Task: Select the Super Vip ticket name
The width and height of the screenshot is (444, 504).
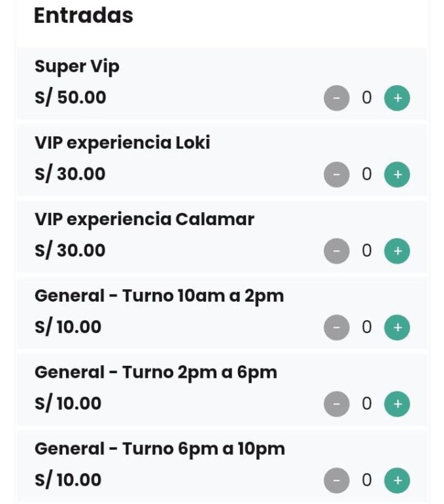Action: click(x=77, y=67)
